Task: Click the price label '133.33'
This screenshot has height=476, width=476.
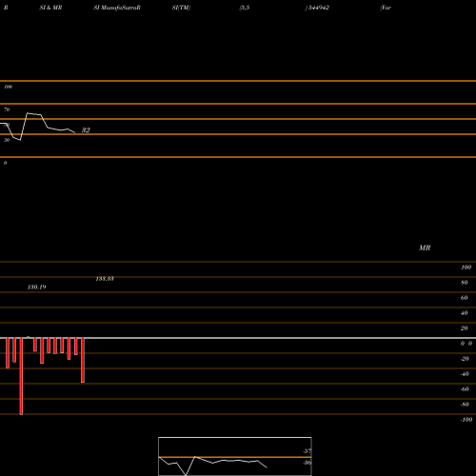Action: 105,279
